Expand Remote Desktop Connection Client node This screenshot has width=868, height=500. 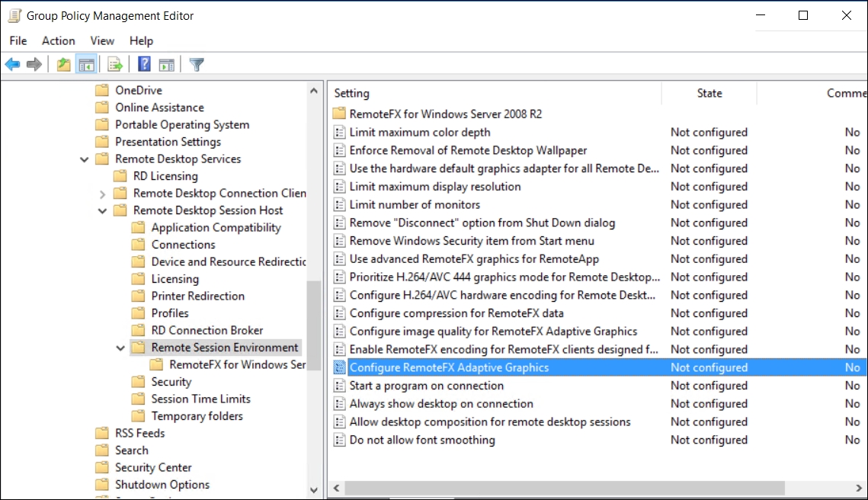(x=103, y=194)
